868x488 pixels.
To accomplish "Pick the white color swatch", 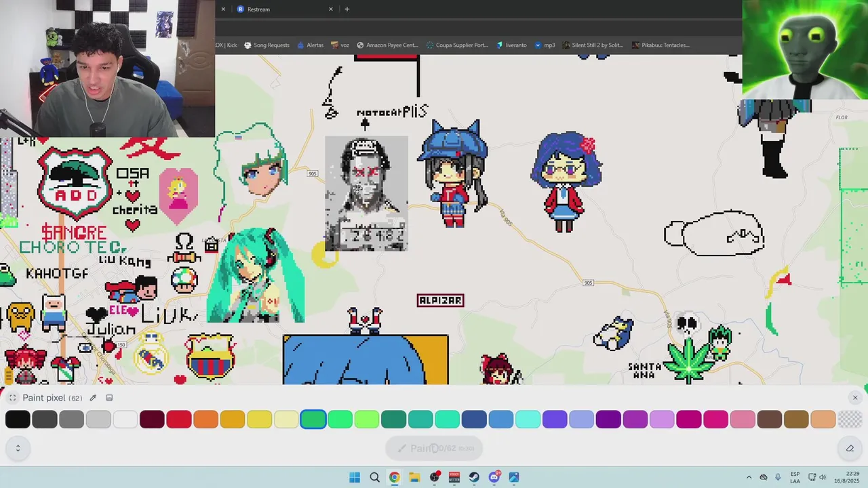I will (125, 420).
